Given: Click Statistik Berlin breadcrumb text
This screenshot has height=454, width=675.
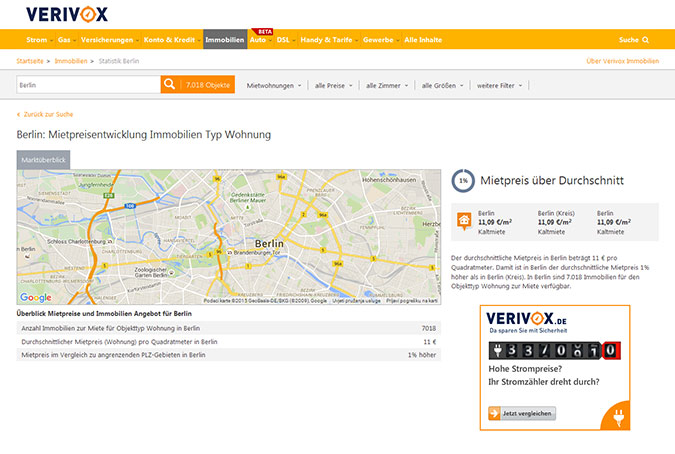Looking at the screenshot, I should pos(119,61).
